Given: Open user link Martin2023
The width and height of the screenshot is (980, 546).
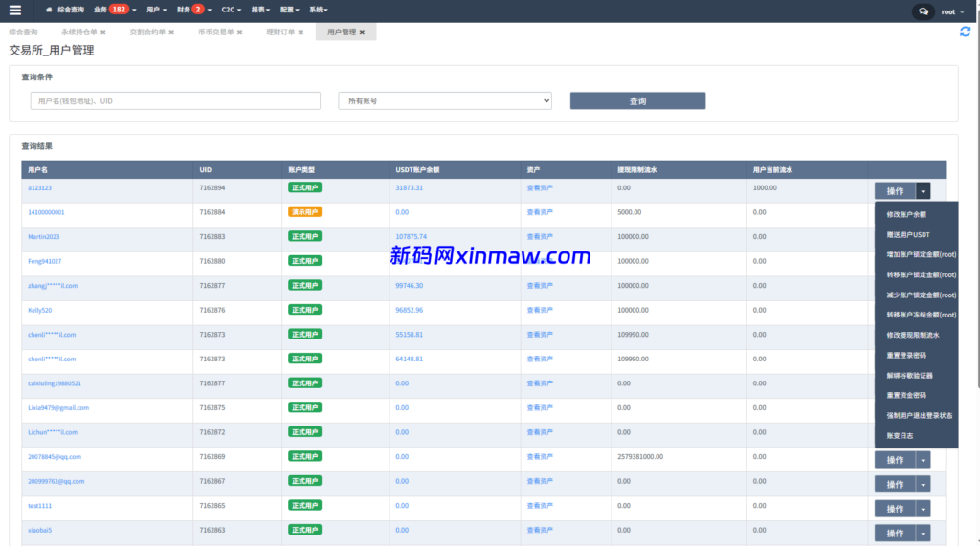Looking at the screenshot, I should pyautogui.click(x=44, y=237).
